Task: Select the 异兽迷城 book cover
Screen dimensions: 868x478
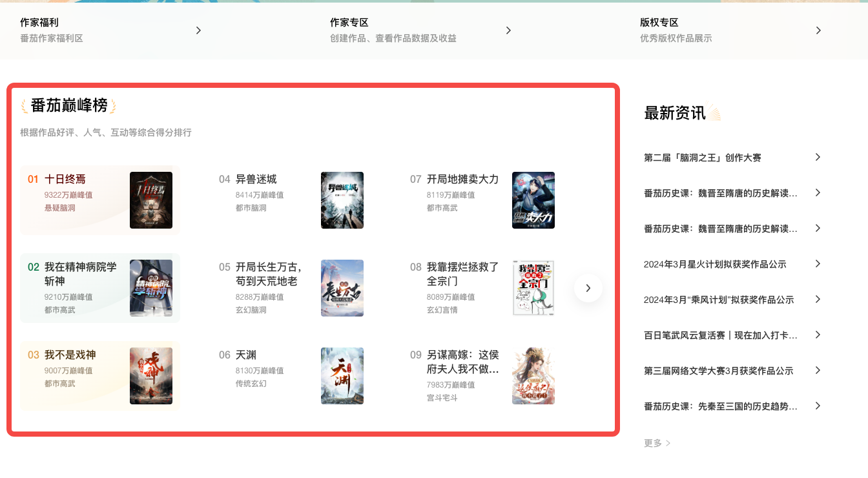Action: pyautogui.click(x=342, y=200)
